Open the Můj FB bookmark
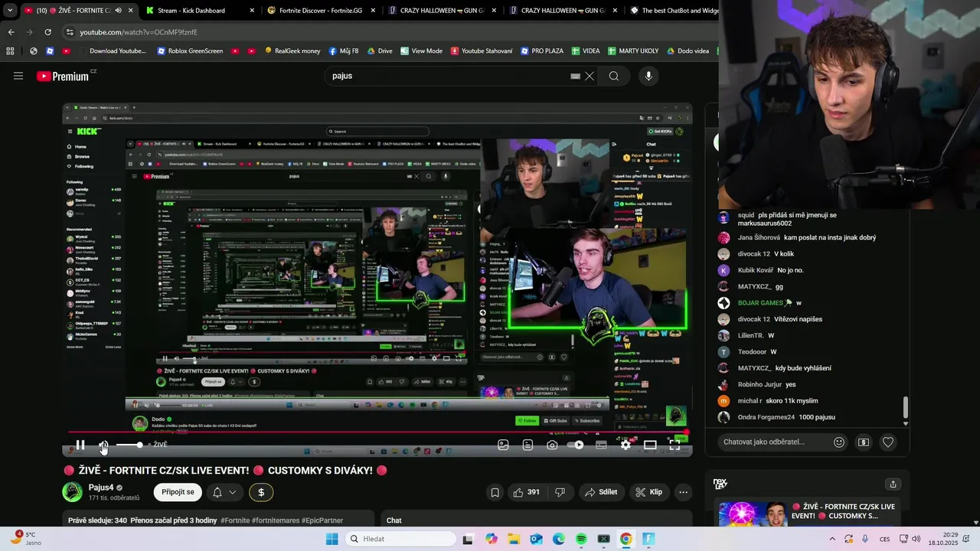Image resolution: width=980 pixels, height=551 pixels. click(344, 51)
